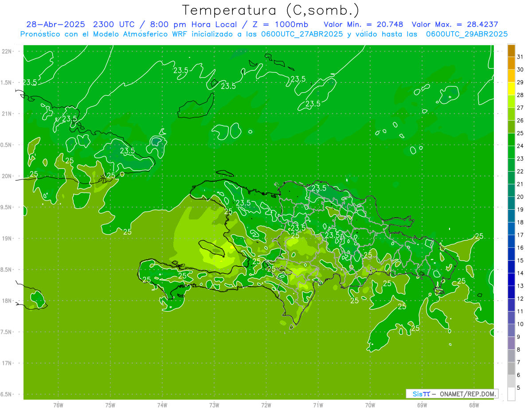Click the '20N' latitude axis label
532x411 pixels.
(7, 176)
